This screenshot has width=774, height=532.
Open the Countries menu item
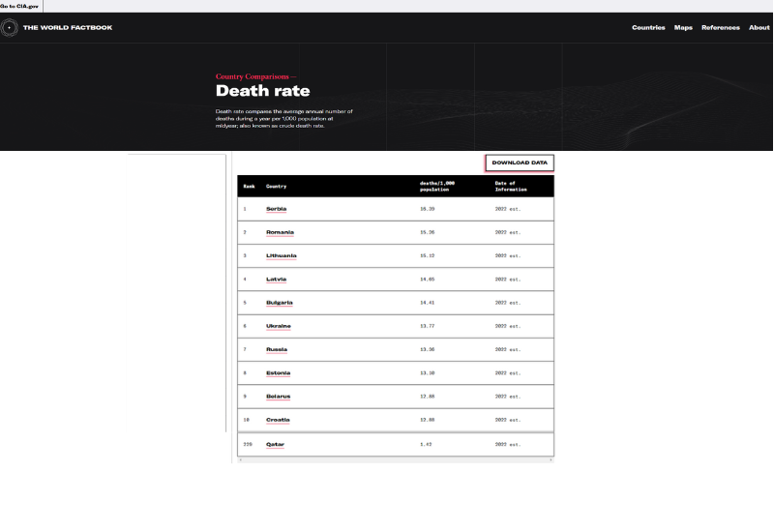(648, 27)
